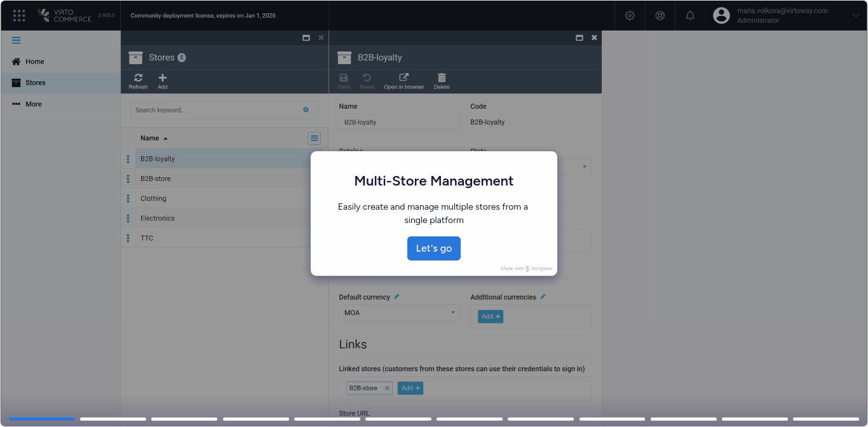The width and height of the screenshot is (868, 427).
Task: Click the store Name input field
Action: (399, 122)
